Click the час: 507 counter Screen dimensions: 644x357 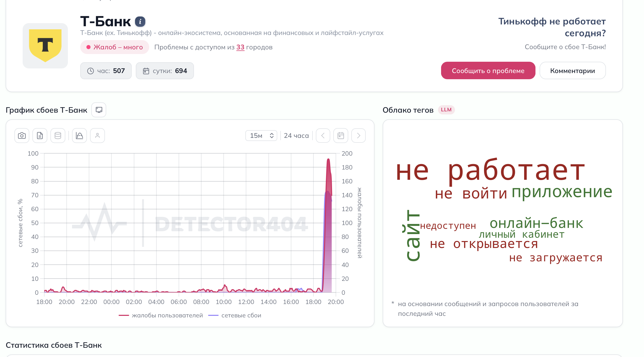coord(106,71)
